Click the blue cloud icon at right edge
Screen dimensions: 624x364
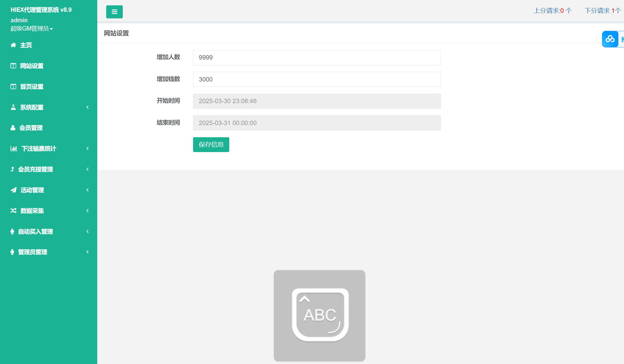tap(610, 39)
